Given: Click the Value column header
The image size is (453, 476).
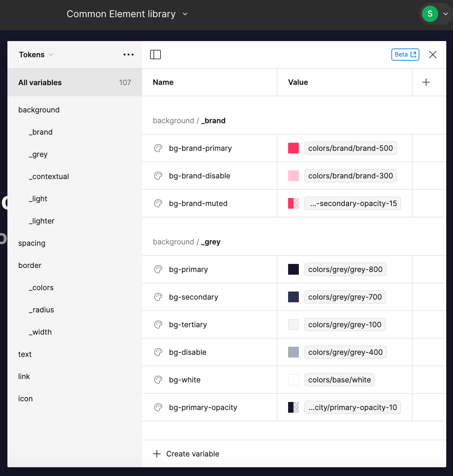Looking at the screenshot, I should [298, 82].
